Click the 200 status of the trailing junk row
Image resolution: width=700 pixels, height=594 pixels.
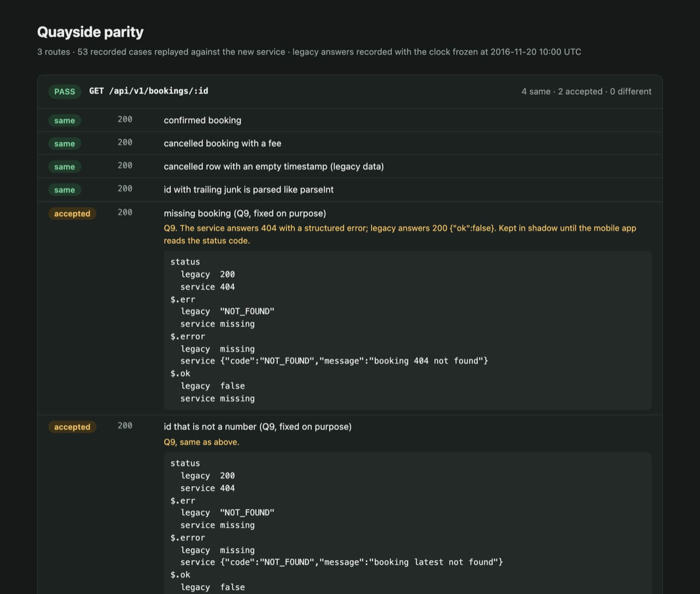[x=125, y=188]
